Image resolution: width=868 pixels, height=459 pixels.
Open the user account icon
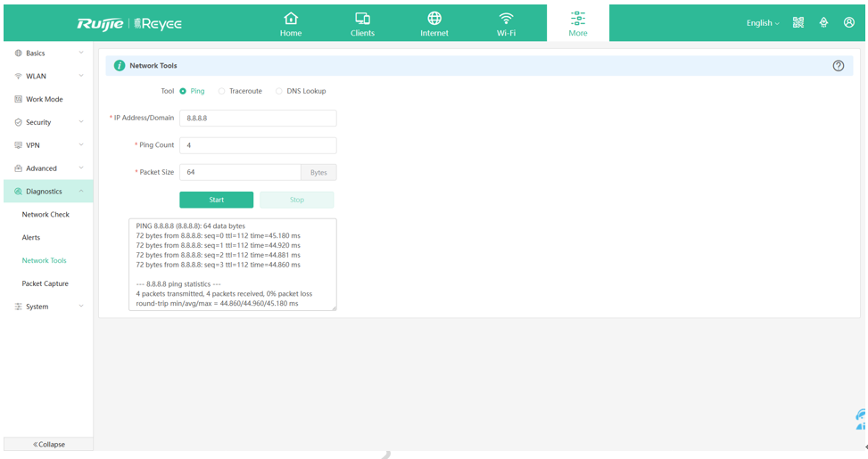pos(848,23)
